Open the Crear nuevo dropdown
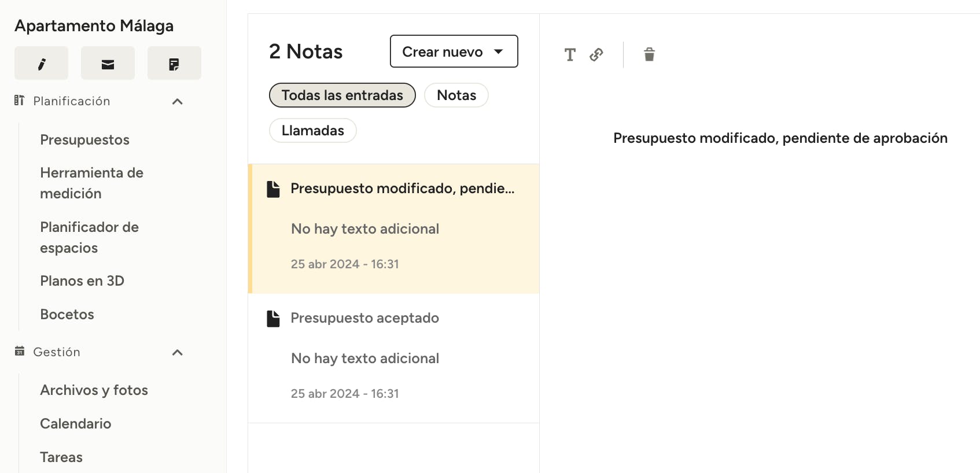 pyautogui.click(x=454, y=51)
